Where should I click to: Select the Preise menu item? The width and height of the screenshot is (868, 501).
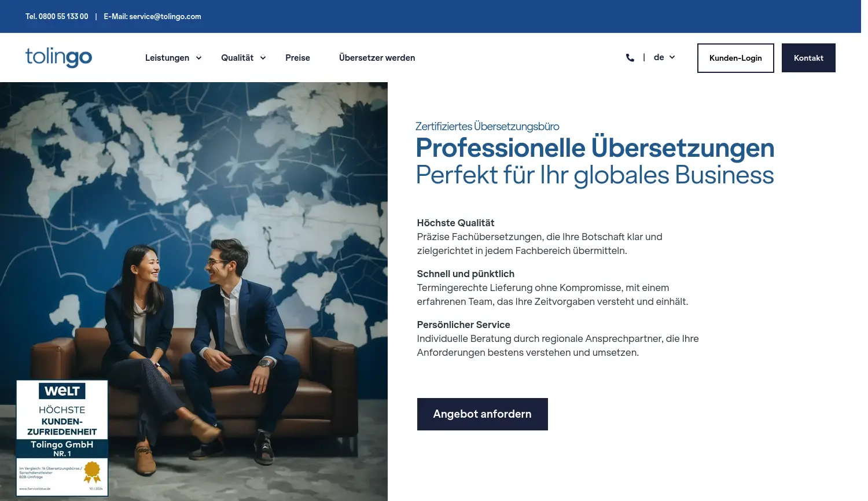(x=297, y=57)
